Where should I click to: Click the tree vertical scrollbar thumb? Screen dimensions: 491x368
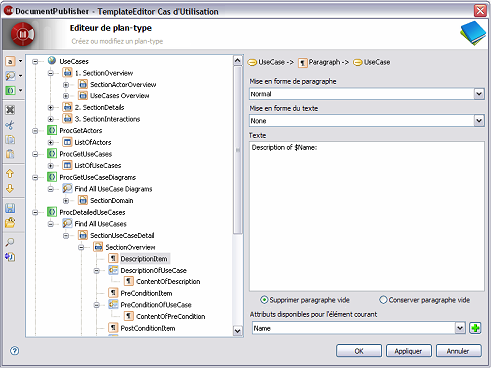238,150
